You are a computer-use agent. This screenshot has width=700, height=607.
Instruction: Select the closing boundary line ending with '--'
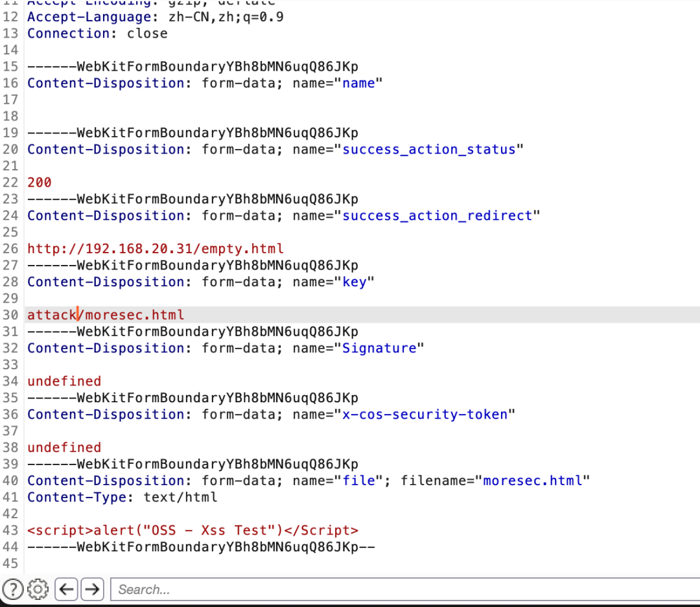[x=202, y=547]
